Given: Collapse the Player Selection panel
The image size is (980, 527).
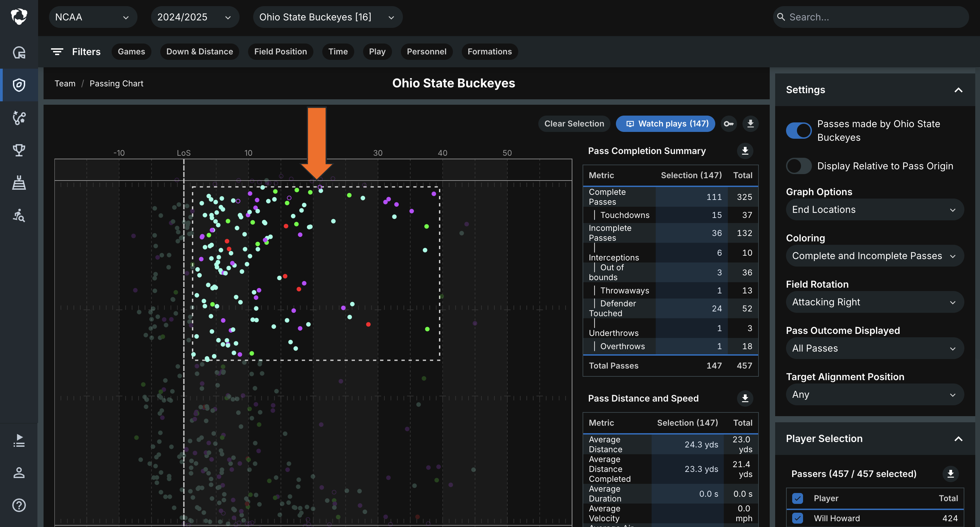Looking at the screenshot, I should pos(958,439).
